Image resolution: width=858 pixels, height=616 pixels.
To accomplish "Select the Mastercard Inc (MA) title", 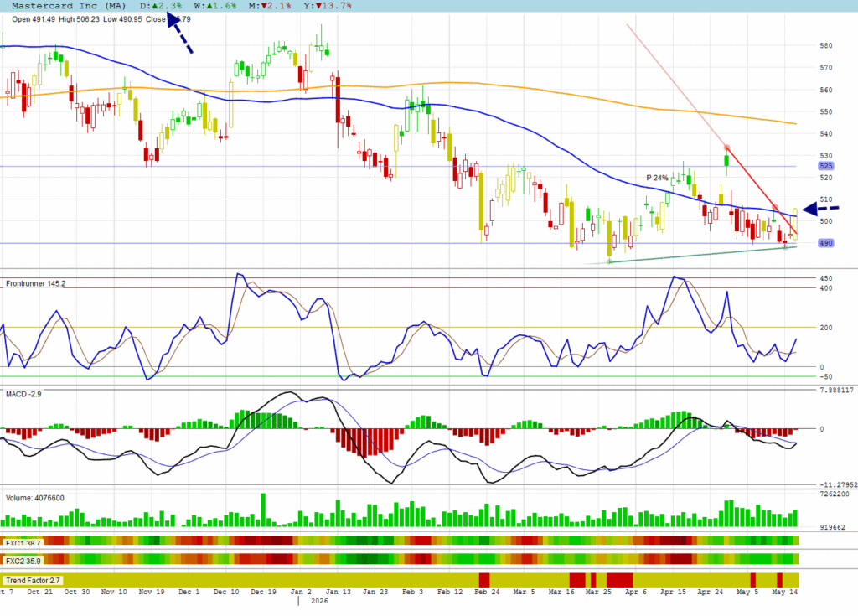I will coord(69,6).
